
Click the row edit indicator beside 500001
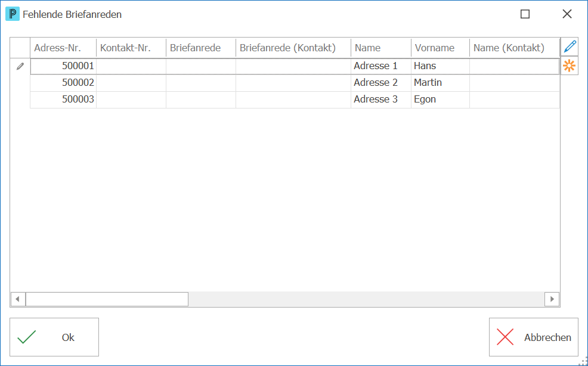coord(20,66)
